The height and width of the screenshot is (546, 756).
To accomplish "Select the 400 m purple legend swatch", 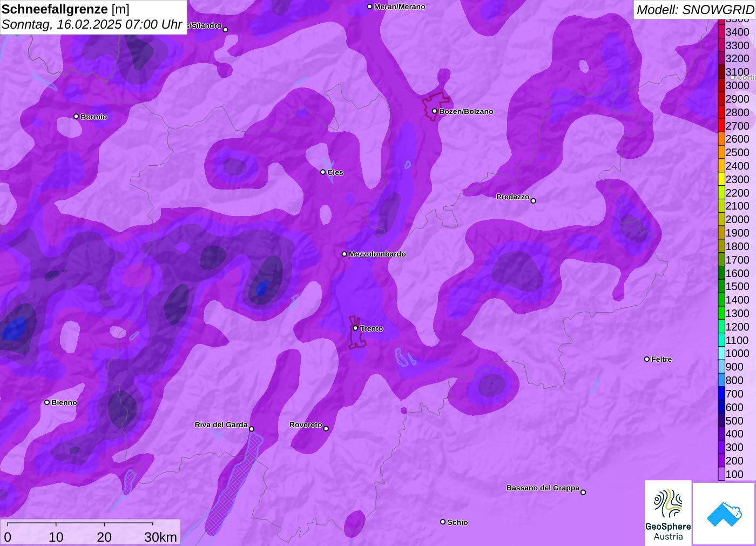I will 721,434.
